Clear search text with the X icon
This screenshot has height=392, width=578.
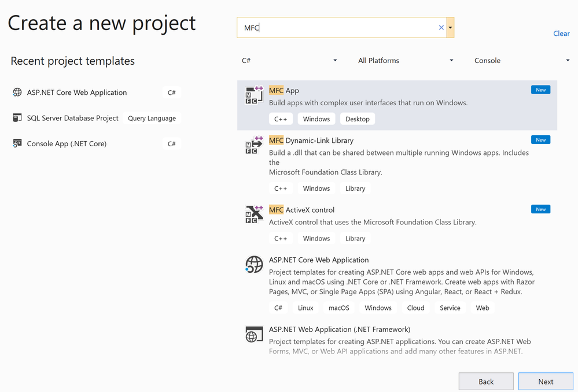point(441,28)
